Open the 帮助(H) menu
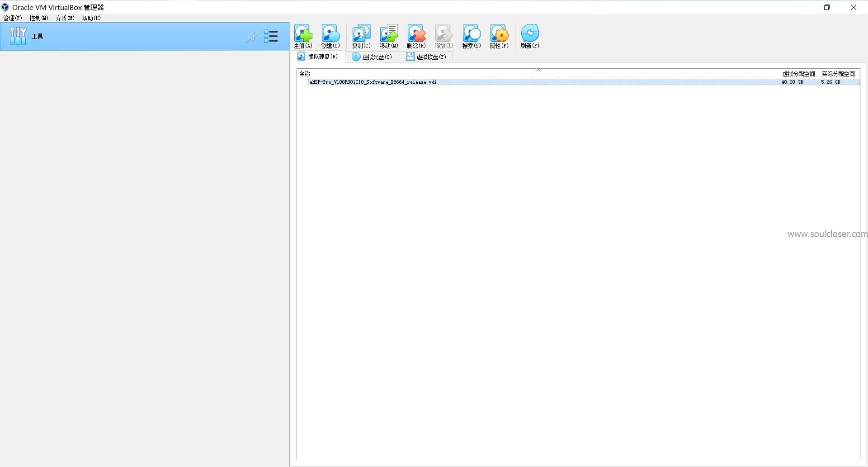 (91, 18)
